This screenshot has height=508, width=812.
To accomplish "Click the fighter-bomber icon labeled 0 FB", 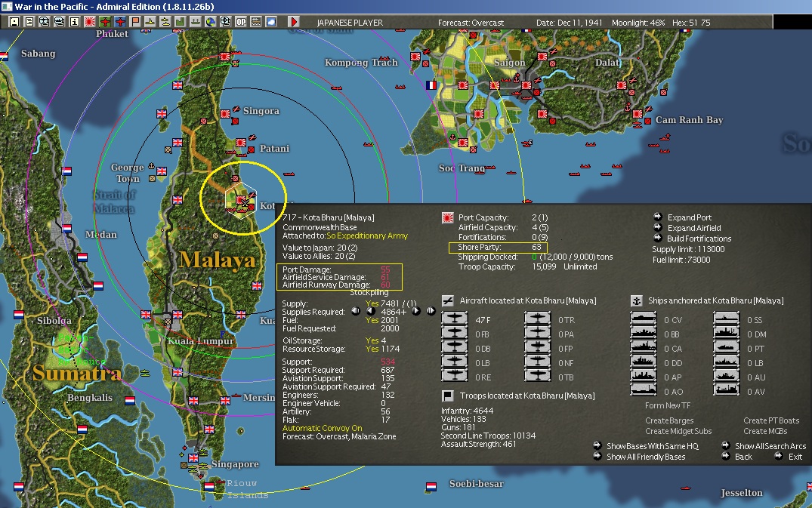I will 454,334.
